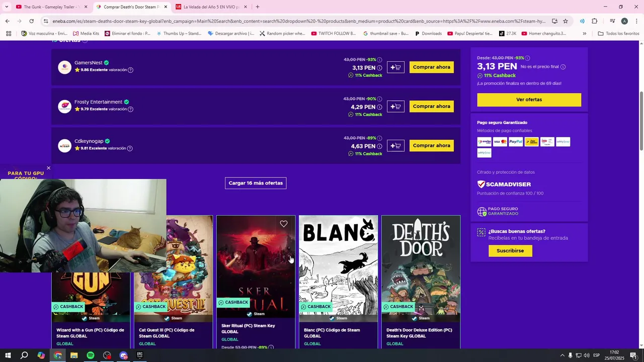
Task: Show hidden system tray icons
Action: [562, 355]
